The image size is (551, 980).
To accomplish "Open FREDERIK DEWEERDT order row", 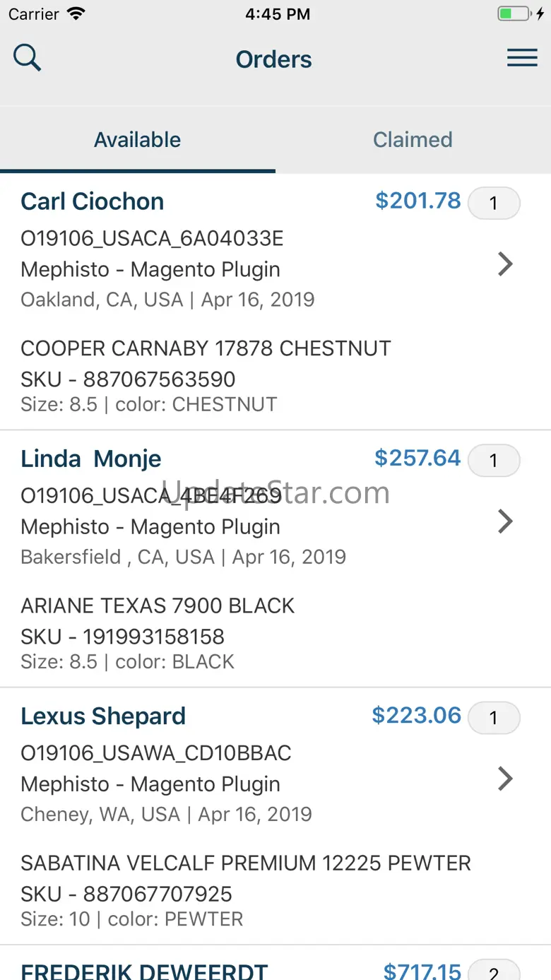I will click(275, 963).
